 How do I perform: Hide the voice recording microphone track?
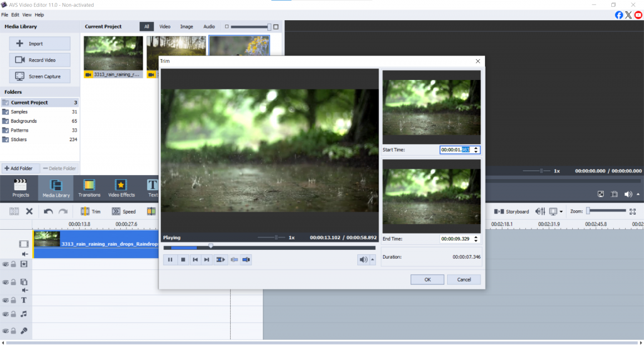(x=6, y=331)
